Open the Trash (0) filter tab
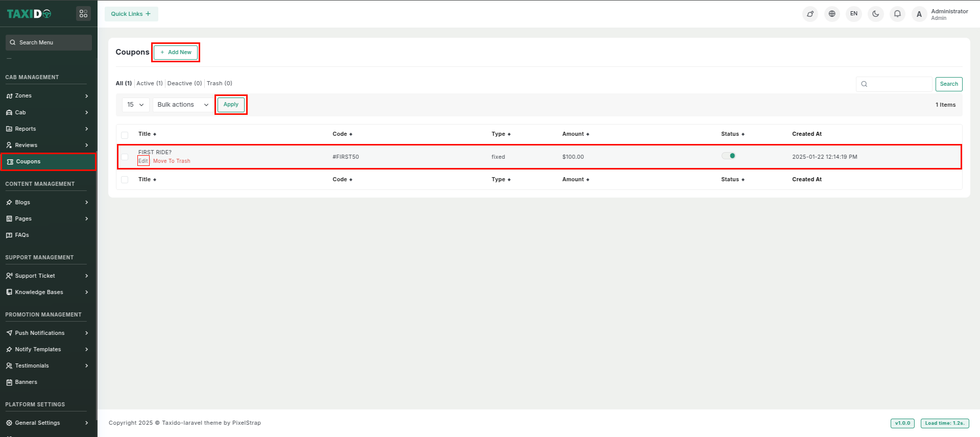The width and height of the screenshot is (980, 437). pyautogui.click(x=219, y=83)
